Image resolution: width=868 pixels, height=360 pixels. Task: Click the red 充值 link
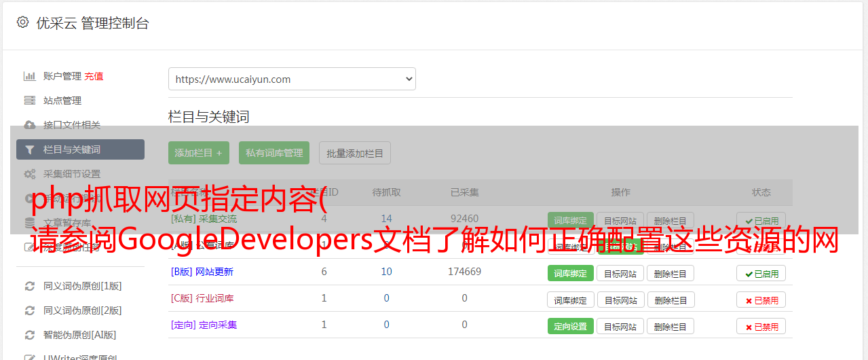(94, 76)
